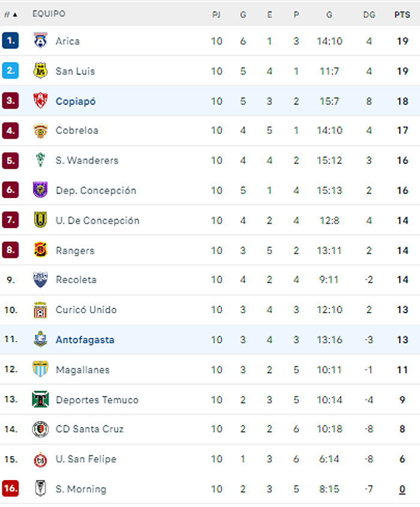
Task: Open the Antofagasta team link
Action: click(x=85, y=340)
